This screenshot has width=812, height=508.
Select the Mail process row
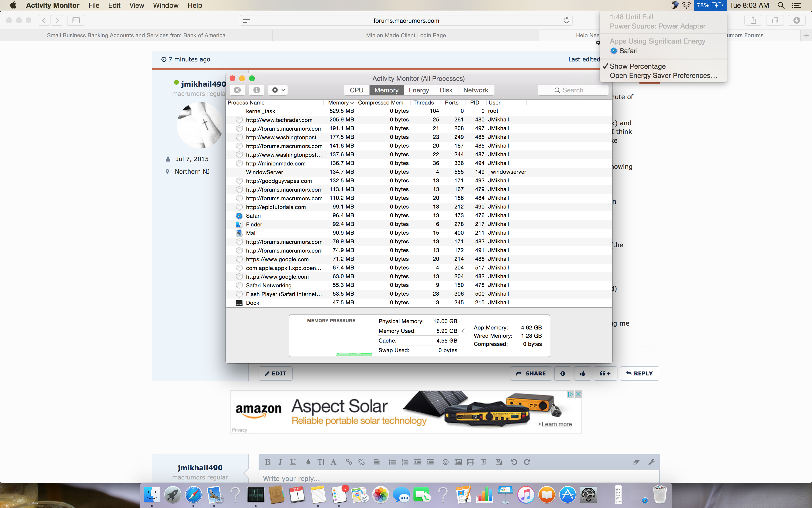(x=419, y=233)
